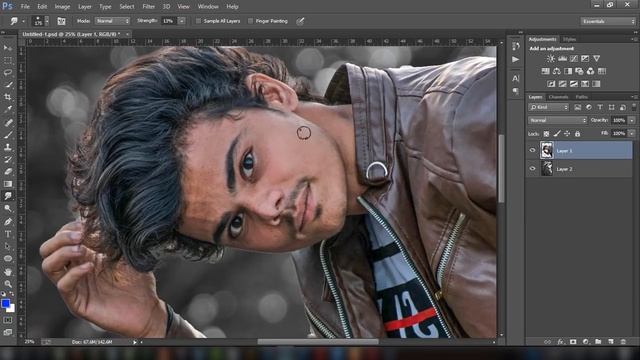This screenshot has width=640, height=360.
Task: Select the Dodge tool
Action: point(8,209)
